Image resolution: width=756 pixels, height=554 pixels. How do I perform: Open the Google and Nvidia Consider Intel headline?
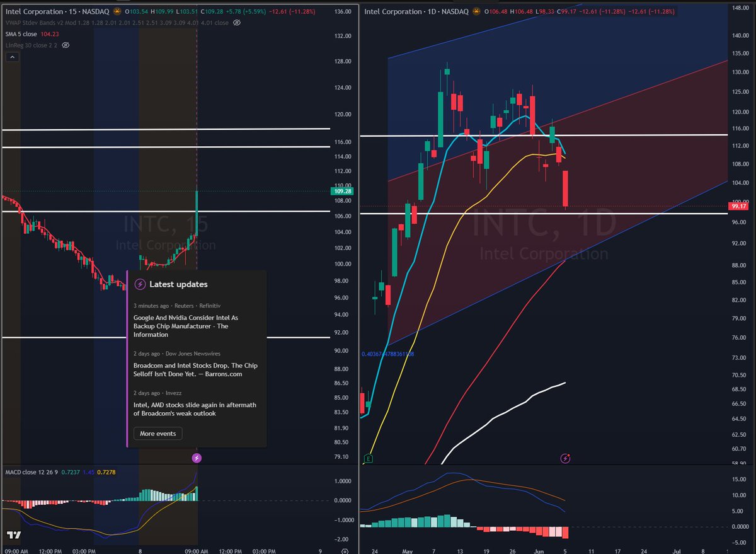186,326
